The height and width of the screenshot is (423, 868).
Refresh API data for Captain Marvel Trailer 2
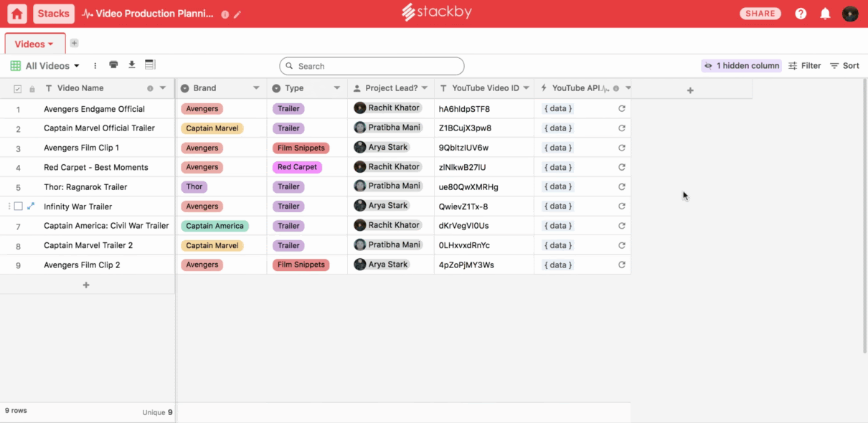(622, 245)
